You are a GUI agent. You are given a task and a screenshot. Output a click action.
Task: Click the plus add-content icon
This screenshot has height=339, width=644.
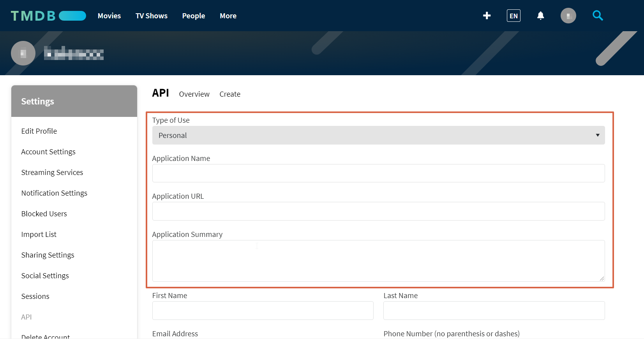(x=487, y=16)
